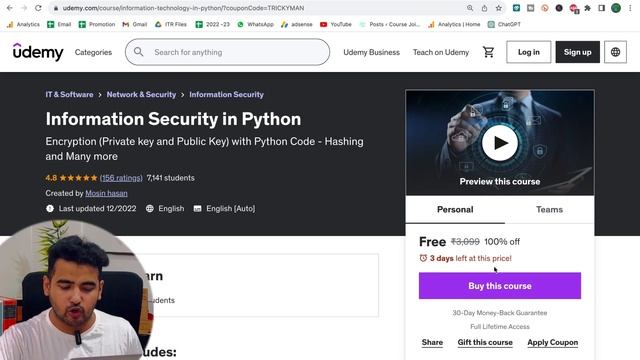Click the search magnifier icon in the Udemy search box

pos(138,52)
